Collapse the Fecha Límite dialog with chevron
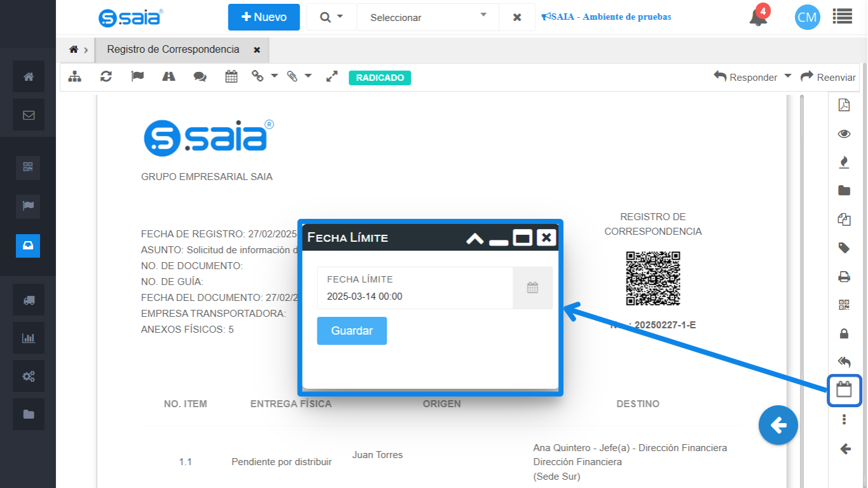The width and height of the screenshot is (868, 488). (x=474, y=239)
